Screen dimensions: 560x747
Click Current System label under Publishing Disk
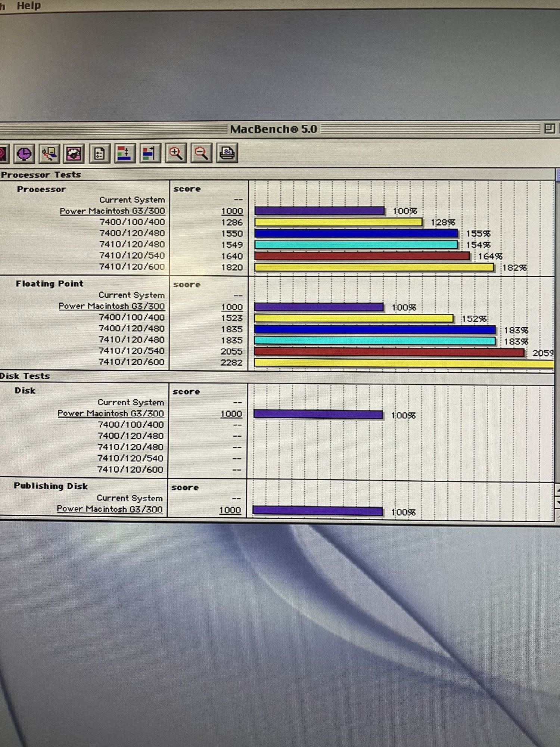click(130, 498)
